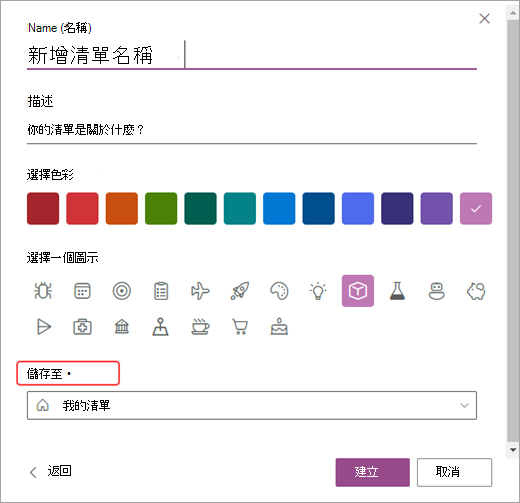Click the scrollbar down arrow
This screenshot has width=520, height=503.
513,450
